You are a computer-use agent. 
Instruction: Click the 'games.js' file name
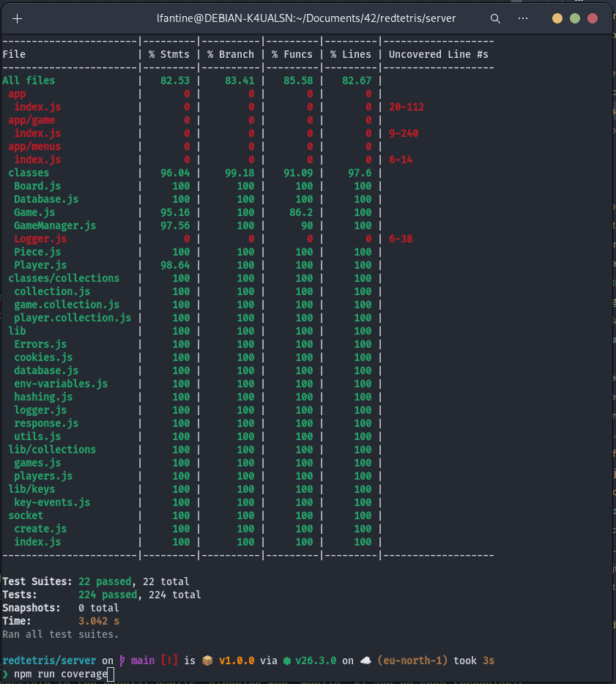click(x=37, y=463)
